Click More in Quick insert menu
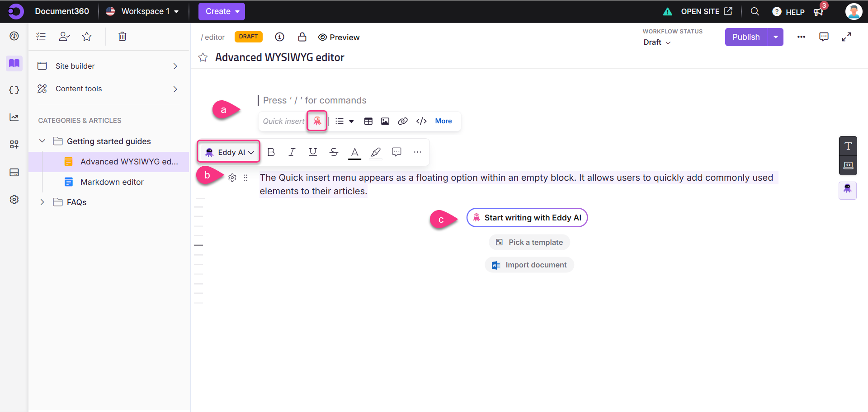 [443, 121]
